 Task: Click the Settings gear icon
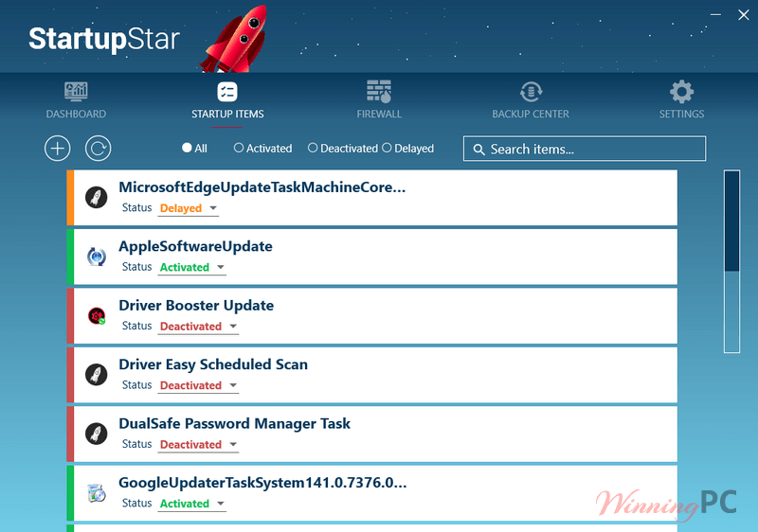pyautogui.click(x=681, y=91)
